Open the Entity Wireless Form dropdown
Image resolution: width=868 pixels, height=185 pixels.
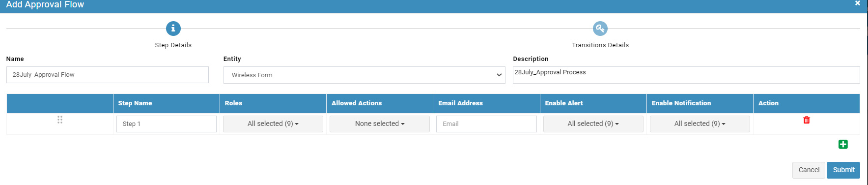364,75
